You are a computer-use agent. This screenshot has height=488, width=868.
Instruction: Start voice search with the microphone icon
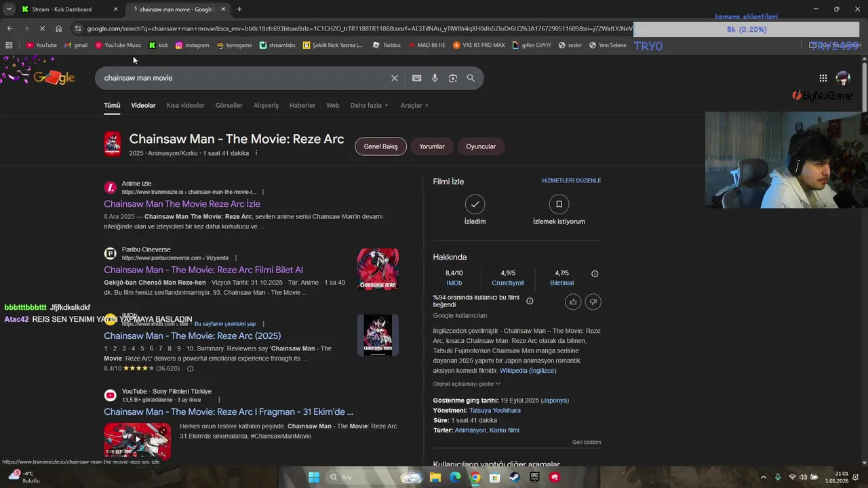[435, 78]
